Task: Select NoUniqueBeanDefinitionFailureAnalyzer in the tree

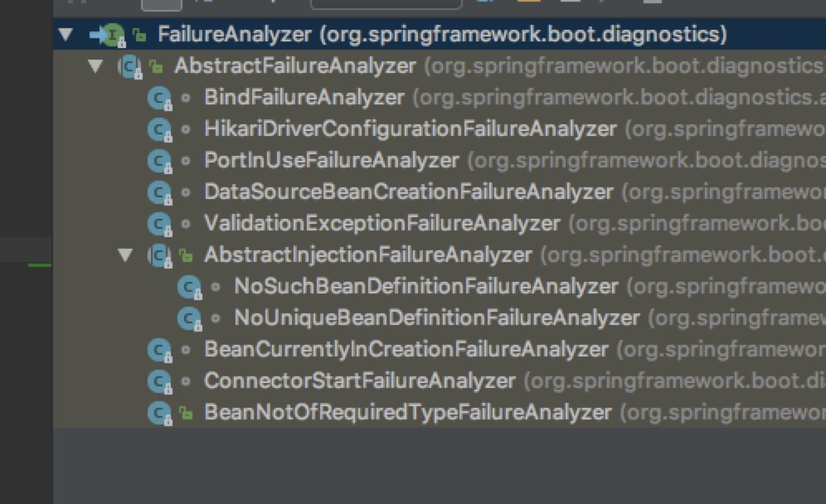Action: click(x=437, y=318)
